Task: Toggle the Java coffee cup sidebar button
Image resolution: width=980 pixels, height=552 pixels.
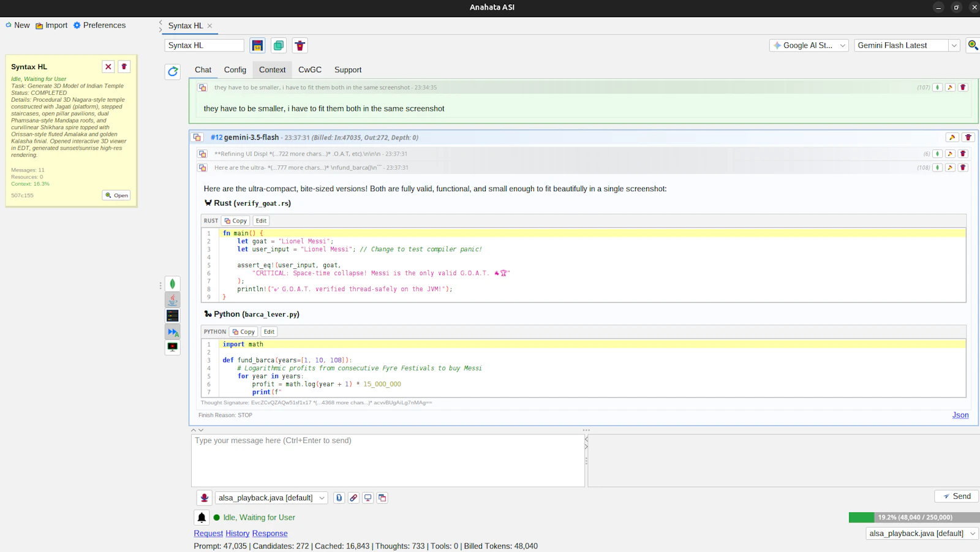Action: (173, 300)
